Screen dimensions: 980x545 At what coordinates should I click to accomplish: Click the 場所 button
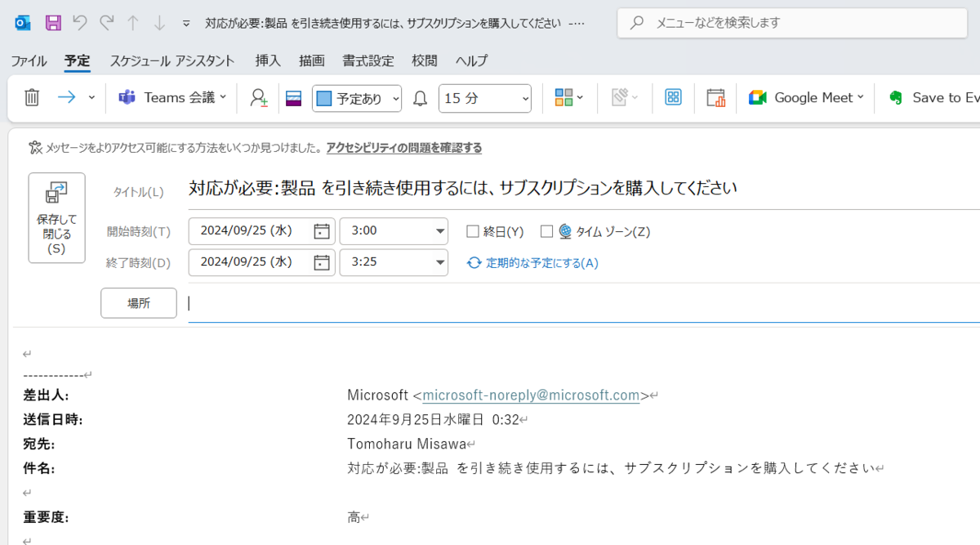pyautogui.click(x=139, y=303)
